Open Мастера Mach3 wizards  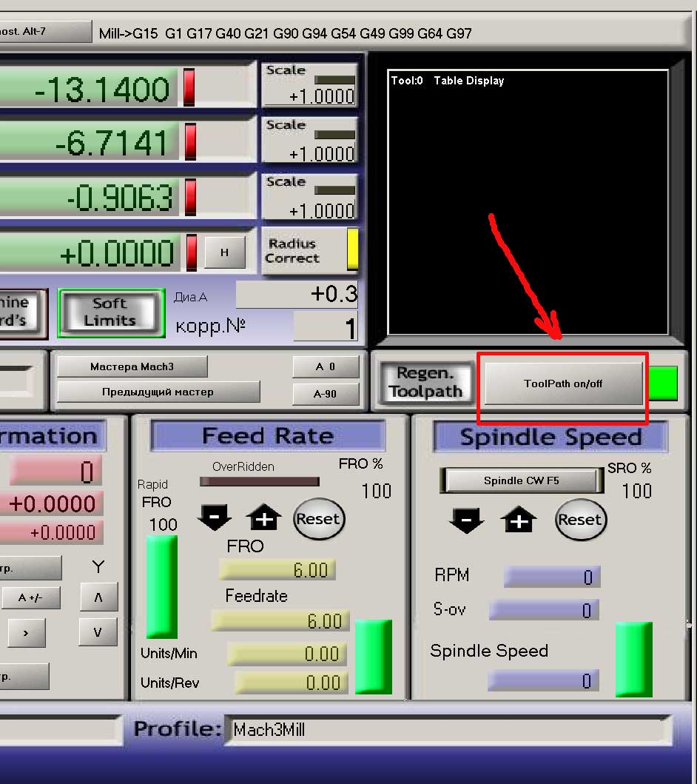[x=132, y=366]
